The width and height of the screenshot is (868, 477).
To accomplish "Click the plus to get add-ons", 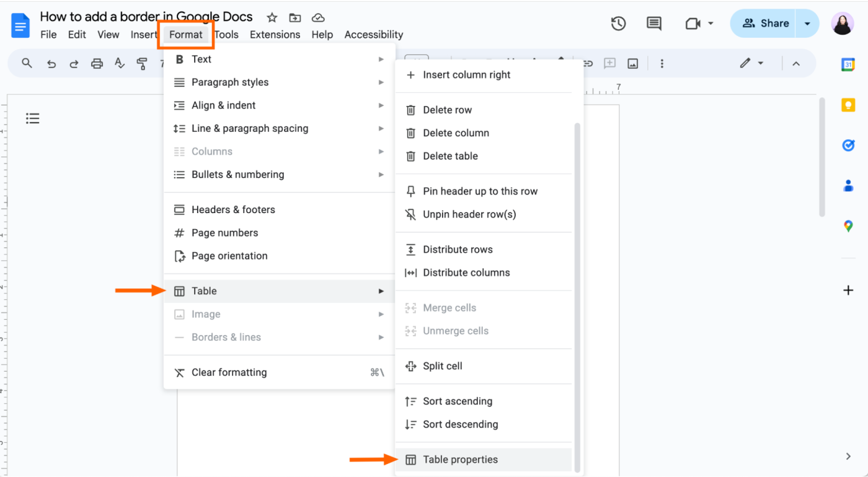I will [848, 290].
